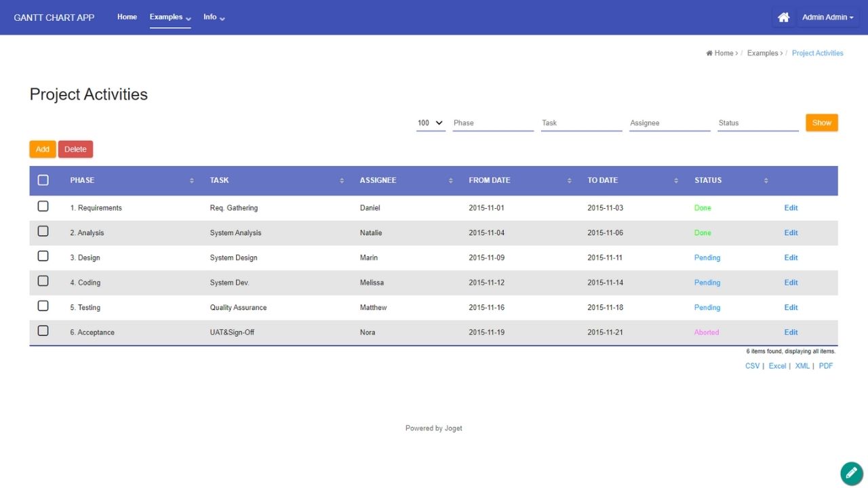Go to Home in the navbar
The height and width of the screenshot is (488, 868).
pos(127,17)
